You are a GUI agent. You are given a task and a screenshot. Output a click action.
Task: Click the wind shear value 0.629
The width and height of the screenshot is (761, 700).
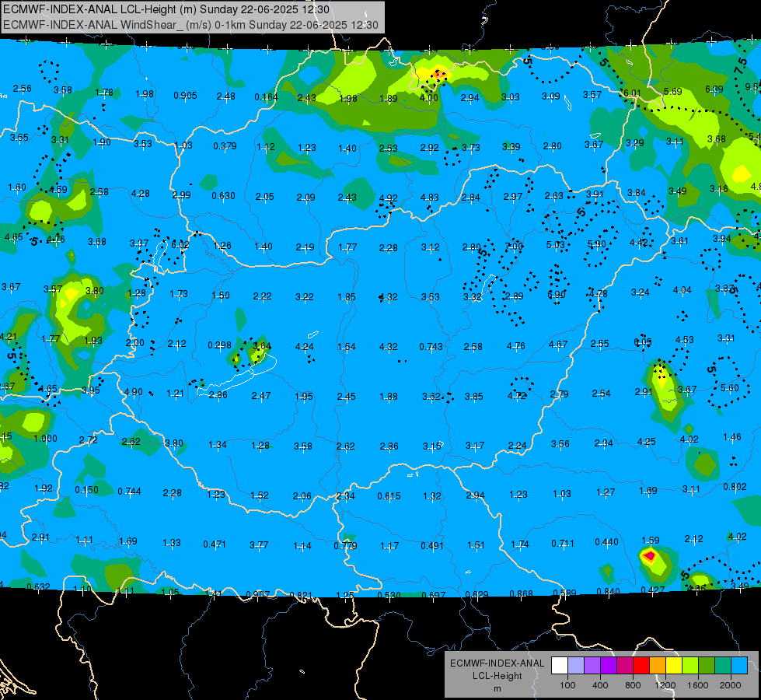[x=477, y=594]
